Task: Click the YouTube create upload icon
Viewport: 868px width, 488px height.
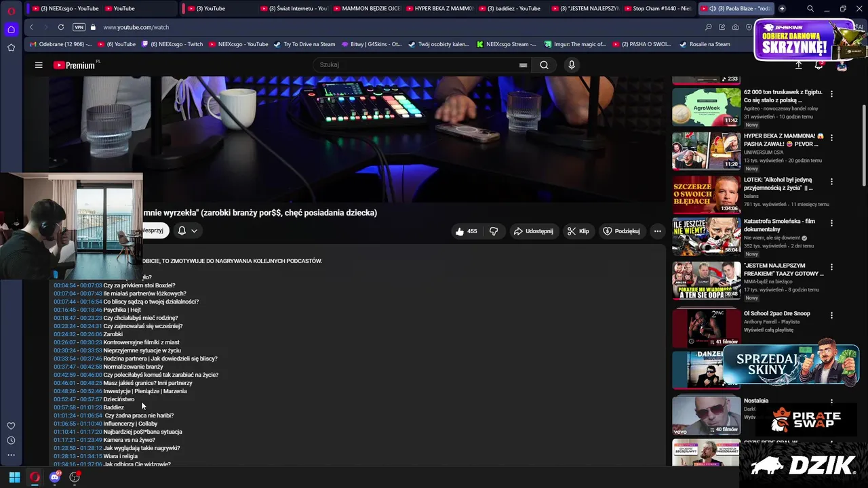Action: coord(798,65)
